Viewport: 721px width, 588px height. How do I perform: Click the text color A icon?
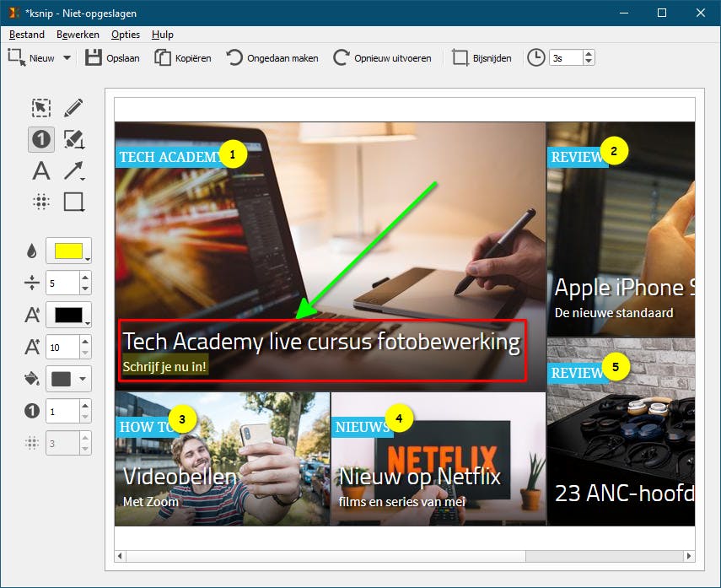[x=32, y=315]
